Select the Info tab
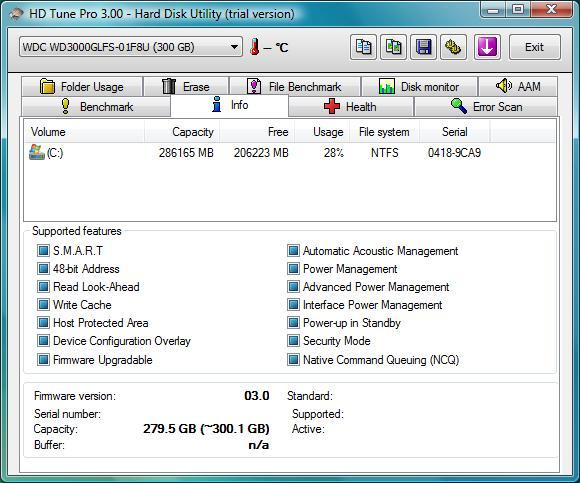580x483 pixels. pyautogui.click(x=229, y=105)
